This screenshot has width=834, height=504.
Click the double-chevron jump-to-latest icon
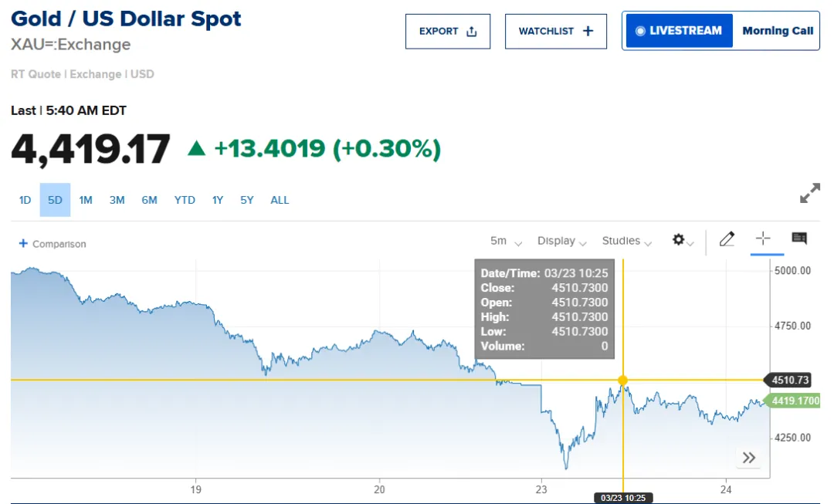tap(748, 458)
